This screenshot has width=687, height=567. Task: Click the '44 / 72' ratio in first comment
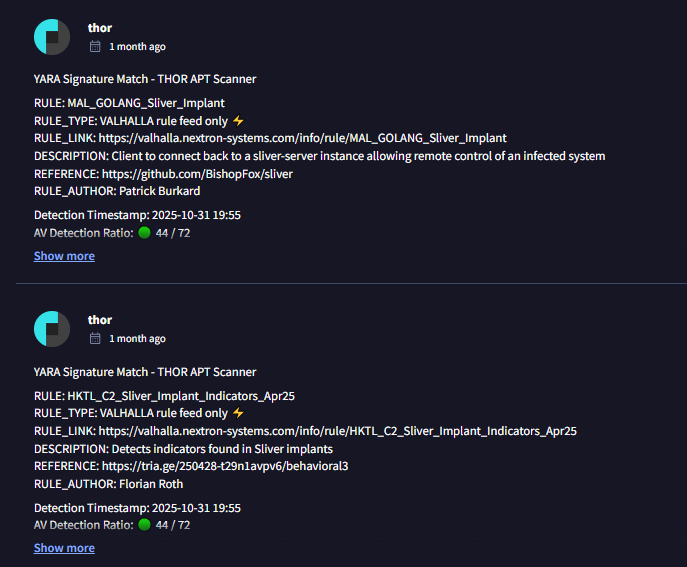pos(173,233)
